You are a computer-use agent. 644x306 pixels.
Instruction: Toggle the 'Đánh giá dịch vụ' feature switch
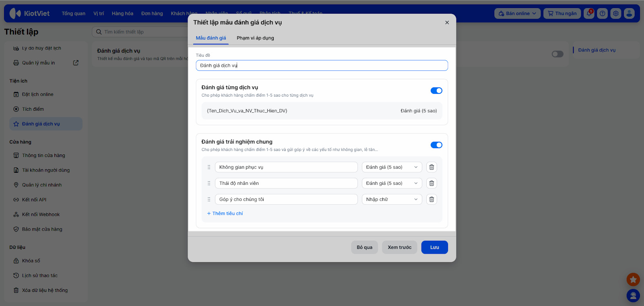pyautogui.click(x=557, y=54)
